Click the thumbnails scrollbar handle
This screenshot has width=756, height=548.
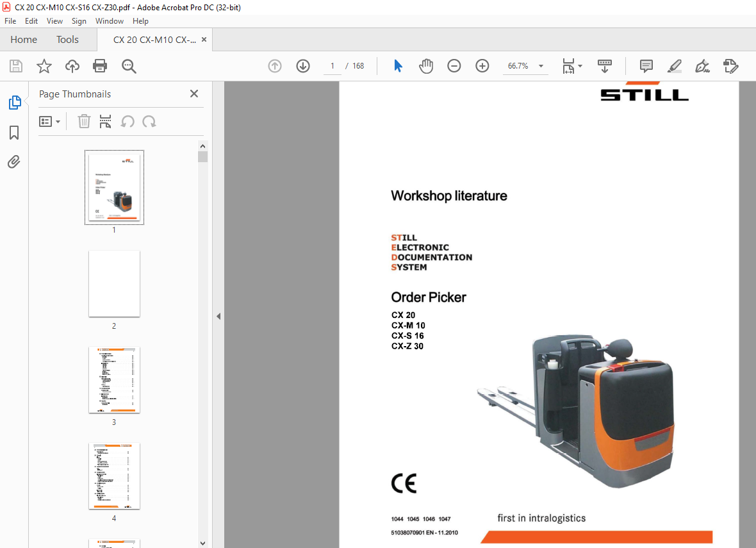click(202, 157)
